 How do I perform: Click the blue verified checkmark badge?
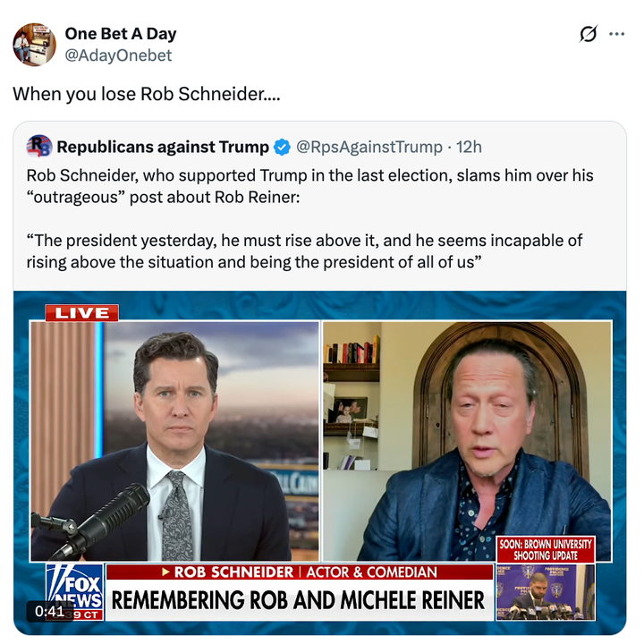pyautogui.click(x=282, y=147)
